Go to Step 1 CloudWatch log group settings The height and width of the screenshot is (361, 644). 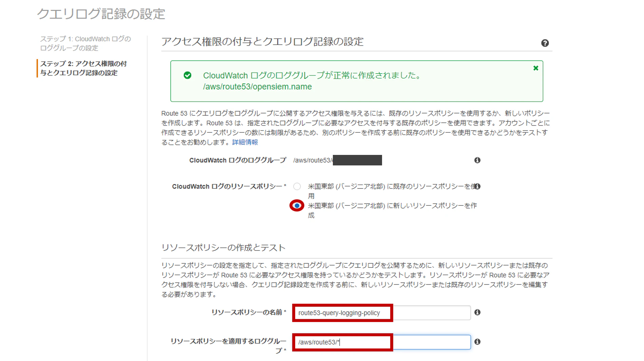pos(86,43)
